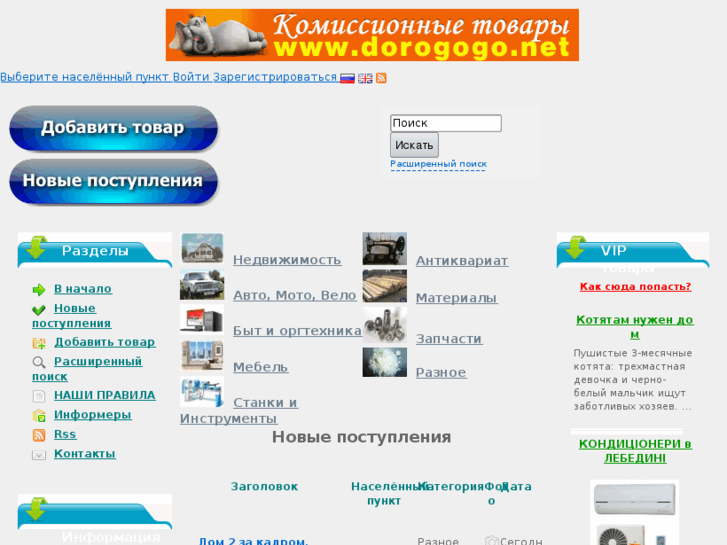Switch language via UK flag icon
This screenshot has width=727, height=545.
coord(365,78)
